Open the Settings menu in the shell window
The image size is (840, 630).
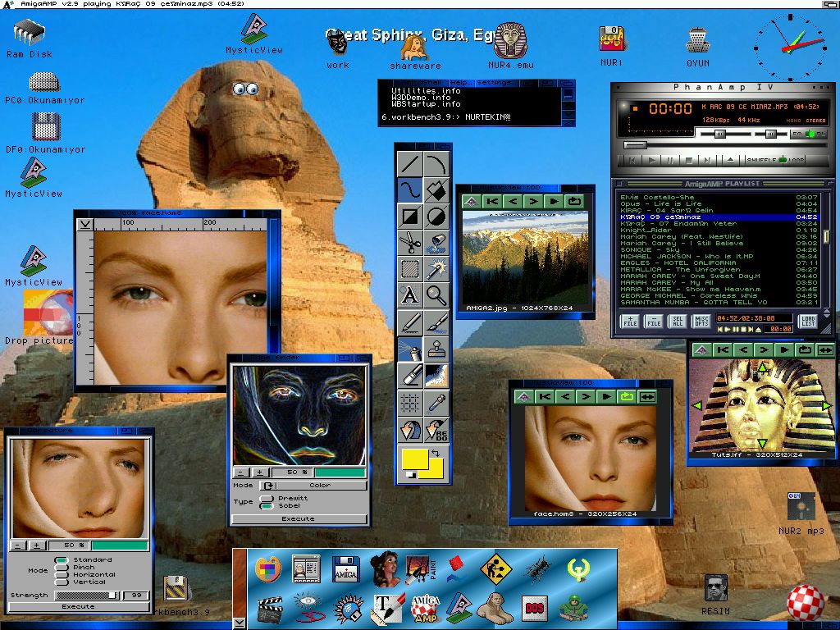click(x=495, y=83)
